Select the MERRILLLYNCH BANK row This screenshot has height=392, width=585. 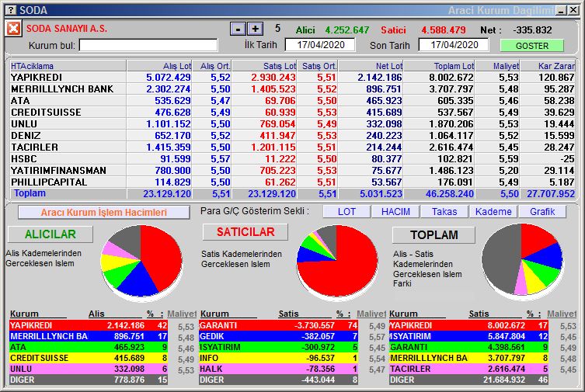(x=292, y=89)
